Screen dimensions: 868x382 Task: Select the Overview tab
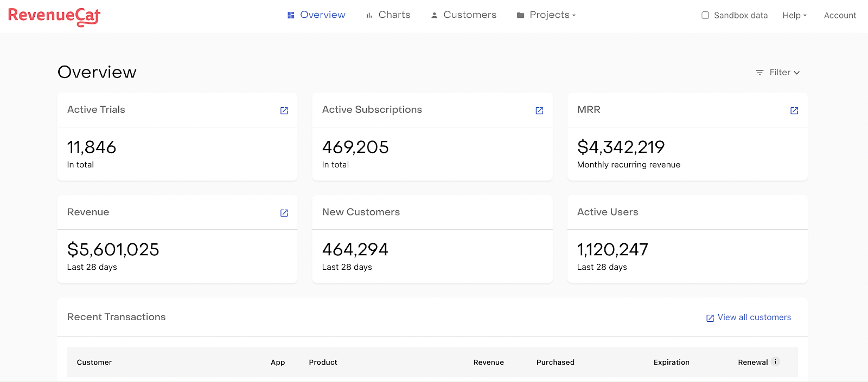point(316,15)
